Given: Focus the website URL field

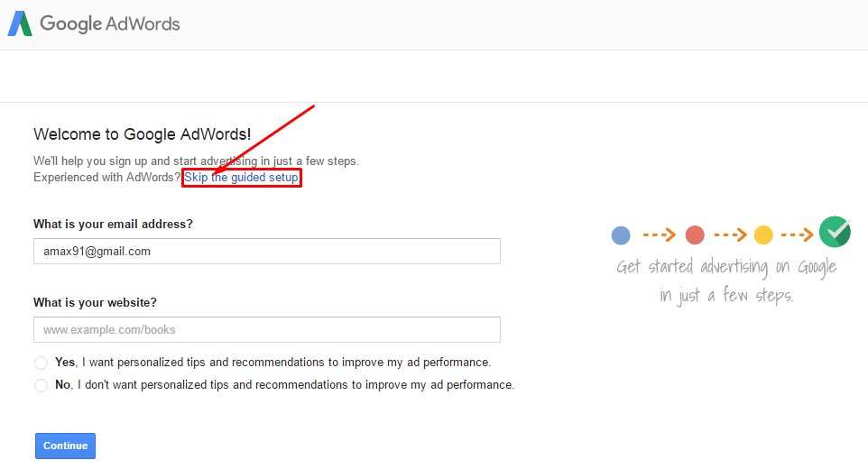Looking at the screenshot, I should pyautogui.click(x=267, y=329).
